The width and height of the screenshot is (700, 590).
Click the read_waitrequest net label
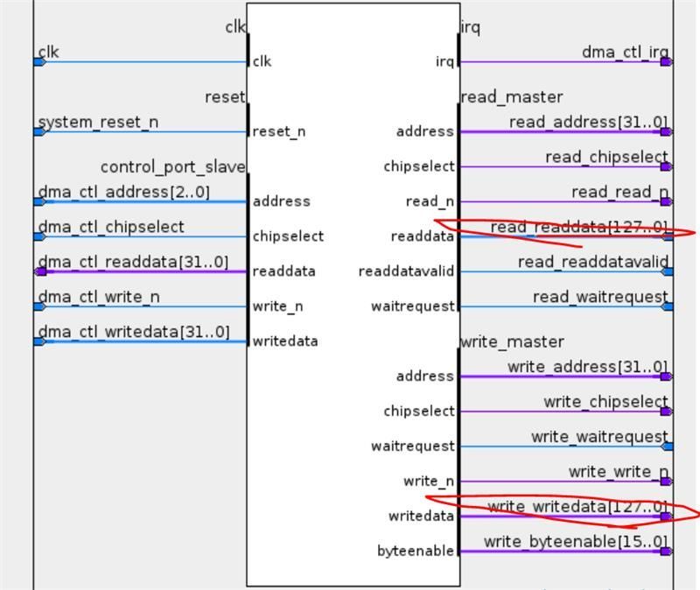click(x=600, y=297)
